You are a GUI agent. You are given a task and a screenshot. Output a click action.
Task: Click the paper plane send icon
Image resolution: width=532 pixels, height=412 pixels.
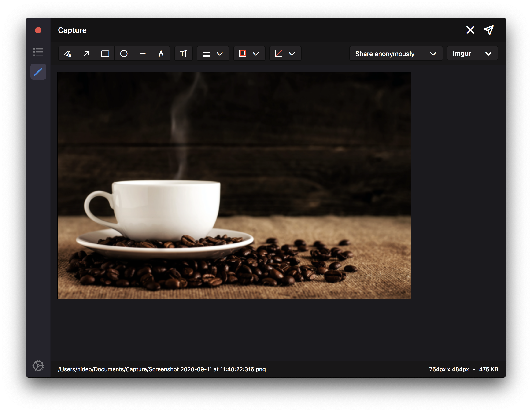[489, 30]
